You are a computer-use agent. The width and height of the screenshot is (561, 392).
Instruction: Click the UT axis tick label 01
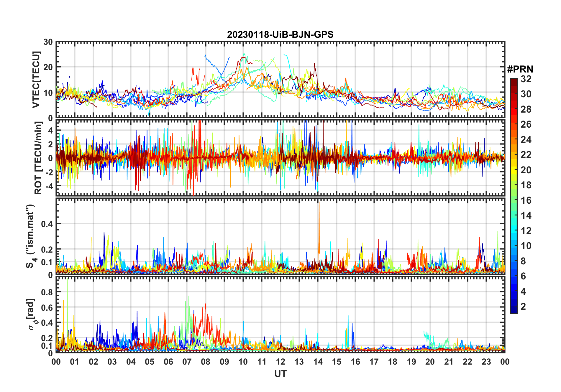75,362
